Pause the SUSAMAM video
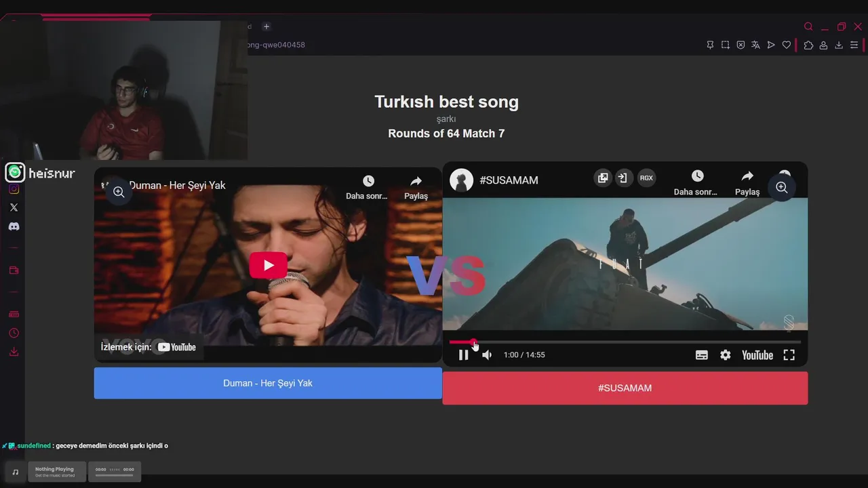 463,354
